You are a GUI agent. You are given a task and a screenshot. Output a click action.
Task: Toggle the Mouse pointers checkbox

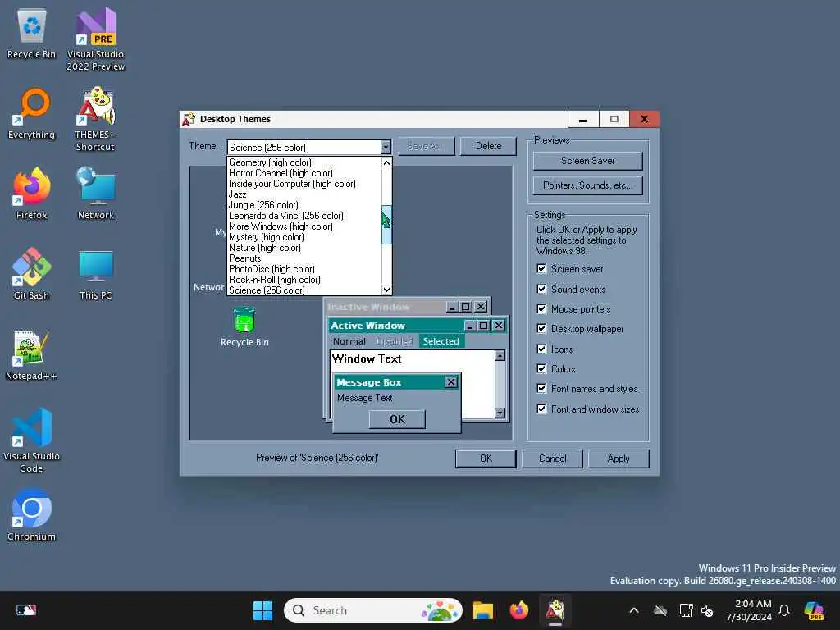click(541, 309)
